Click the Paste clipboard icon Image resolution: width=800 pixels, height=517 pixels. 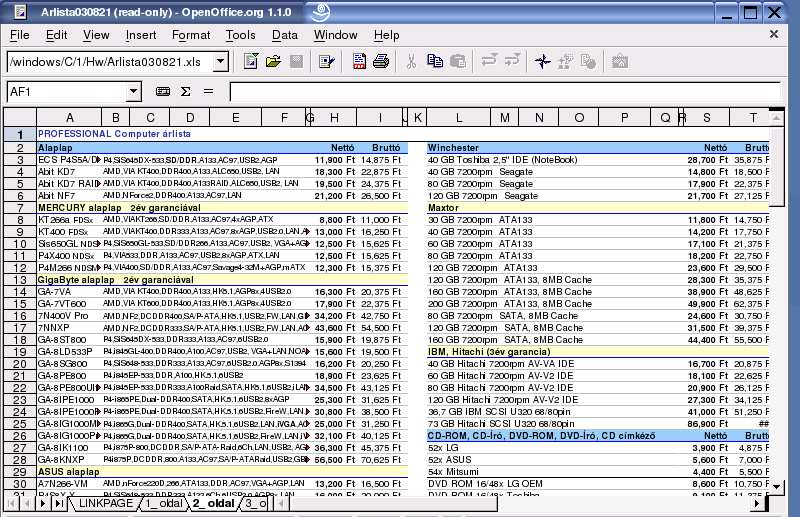tap(458, 62)
